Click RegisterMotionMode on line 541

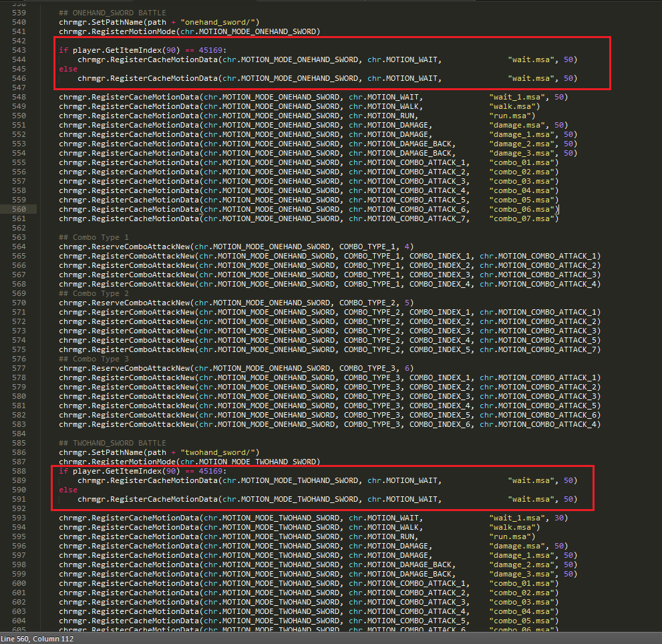(134, 31)
